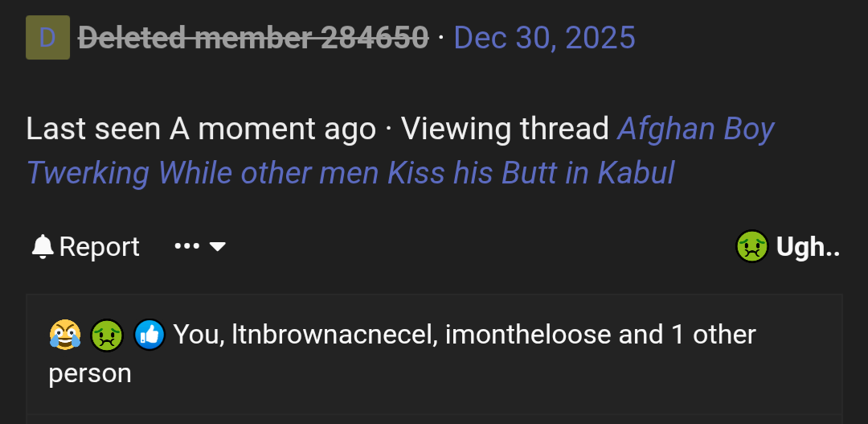868x424 pixels.
Task: Click the Report text link
Action: (99, 247)
